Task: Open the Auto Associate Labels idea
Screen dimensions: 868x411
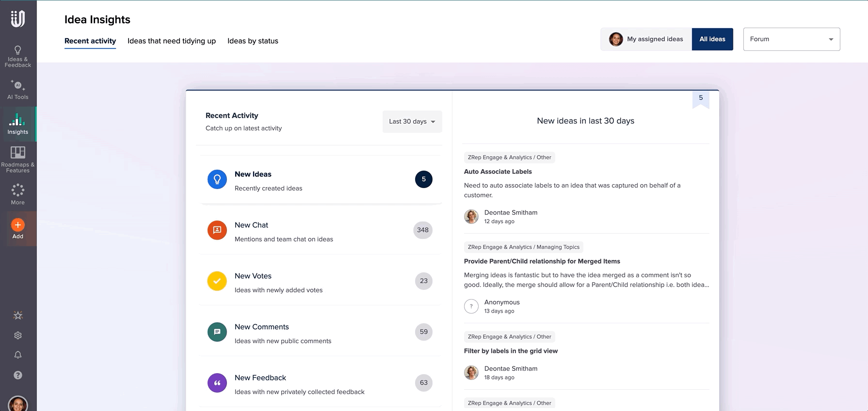Action: 498,172
